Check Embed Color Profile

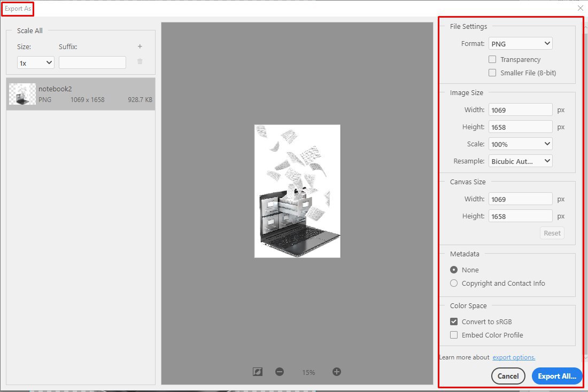454,335
